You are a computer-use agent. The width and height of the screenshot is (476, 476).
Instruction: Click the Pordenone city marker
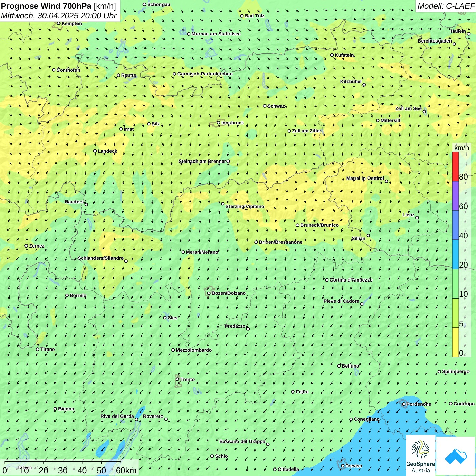(404, 404)
